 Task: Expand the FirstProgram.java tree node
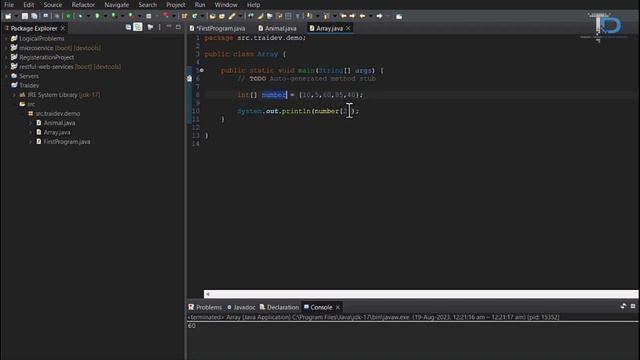[31, 142]
